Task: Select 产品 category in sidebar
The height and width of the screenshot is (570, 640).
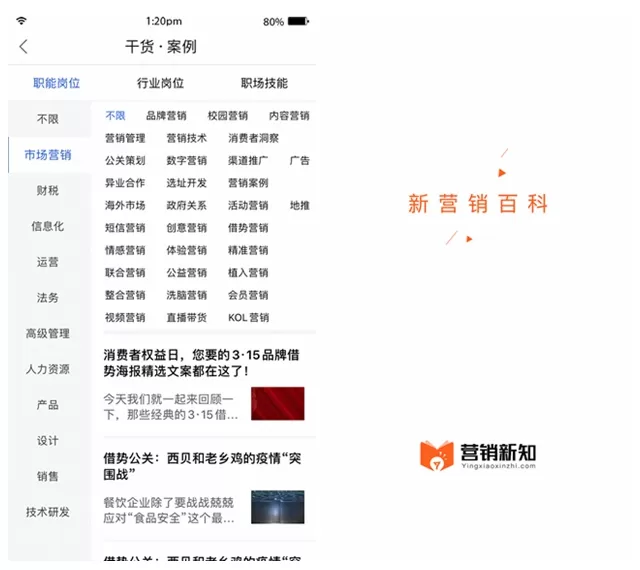Action: click(48, 405)
